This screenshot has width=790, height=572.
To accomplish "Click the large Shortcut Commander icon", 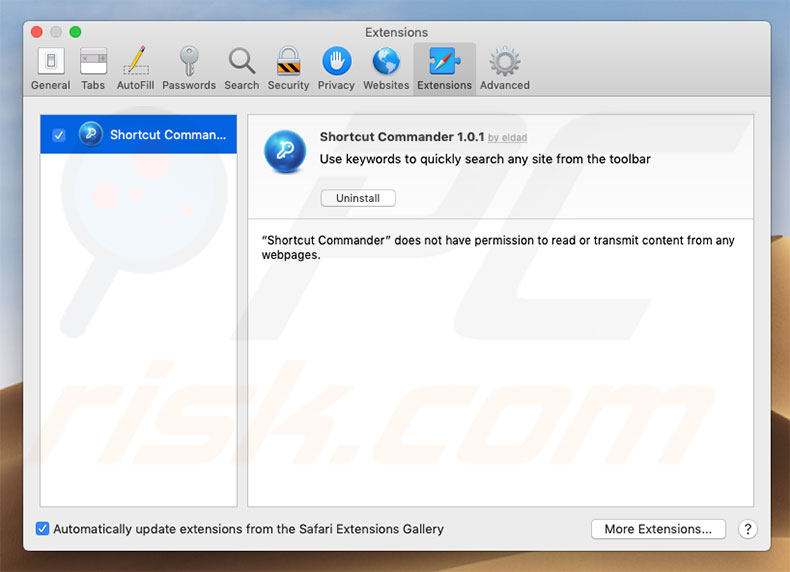I will click(285, 151).
